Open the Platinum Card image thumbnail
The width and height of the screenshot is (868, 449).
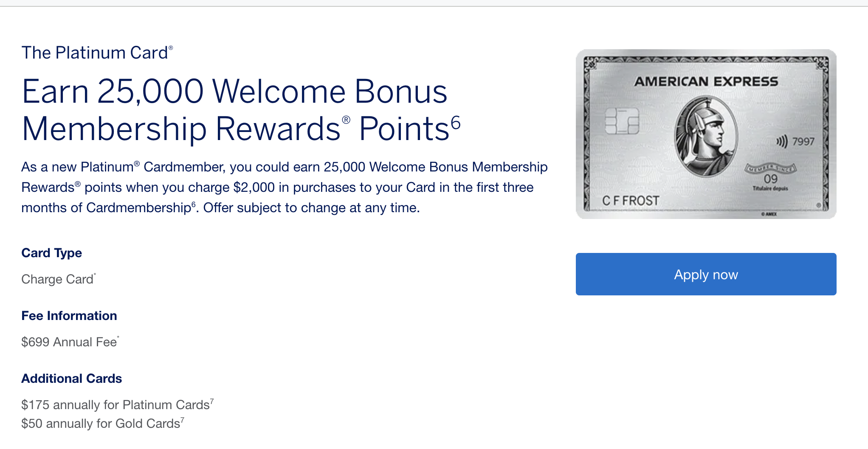point(706,134)
